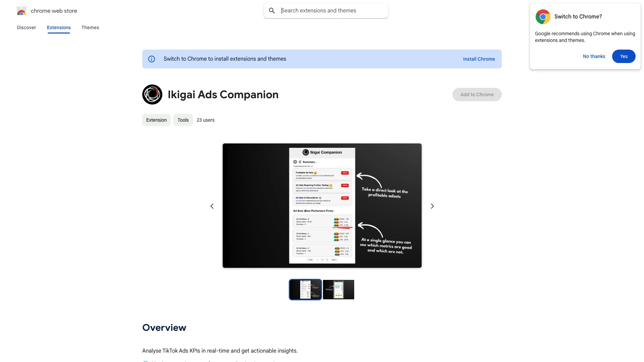Click the Switch to Chrome to install banner text

225,59
